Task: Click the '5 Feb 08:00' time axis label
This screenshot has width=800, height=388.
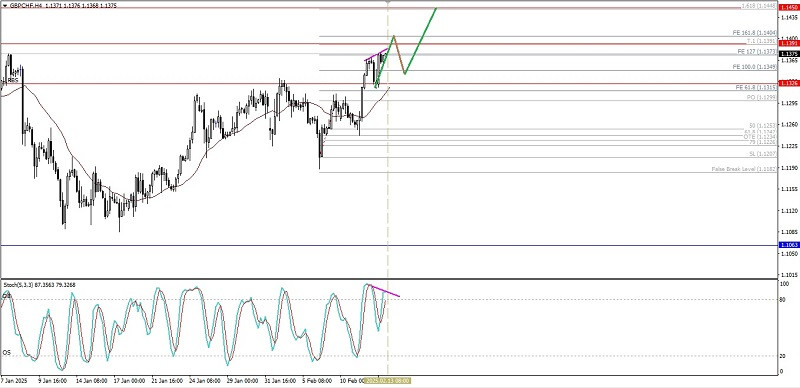Action: [x=317, y=381]
